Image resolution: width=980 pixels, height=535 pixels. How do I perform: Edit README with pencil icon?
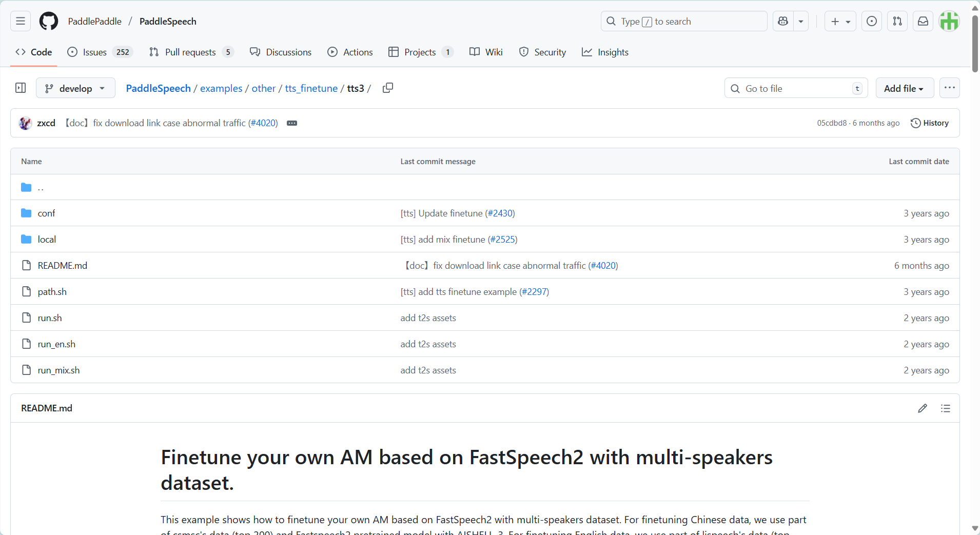click(923, 408)
